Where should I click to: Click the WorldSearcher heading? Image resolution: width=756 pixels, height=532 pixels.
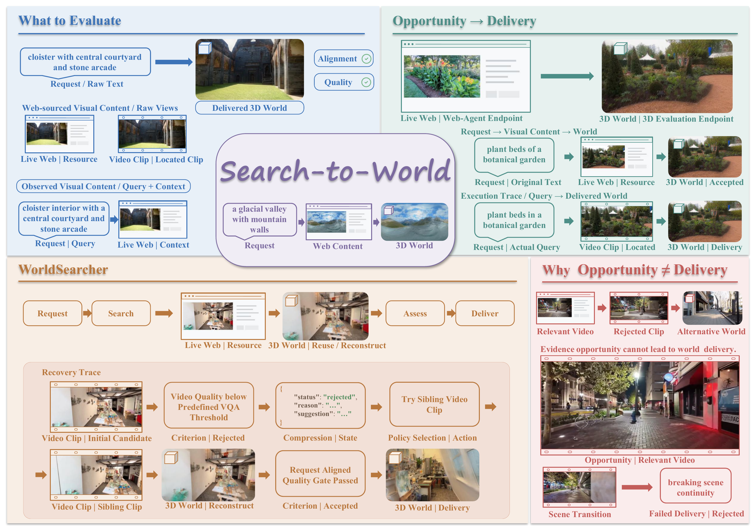point(63,270)
